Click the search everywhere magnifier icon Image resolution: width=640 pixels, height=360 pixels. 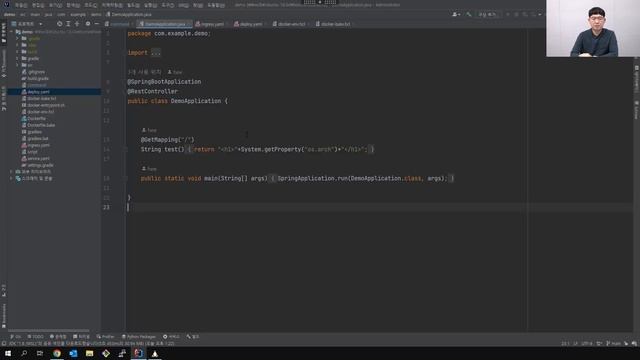(x=469, y=14)
